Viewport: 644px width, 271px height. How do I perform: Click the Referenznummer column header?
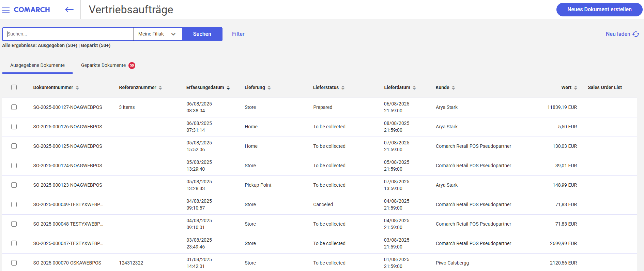[138, 87]
